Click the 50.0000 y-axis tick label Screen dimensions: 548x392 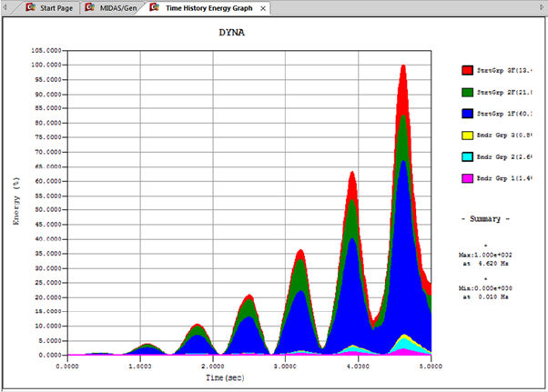(48, 210)
